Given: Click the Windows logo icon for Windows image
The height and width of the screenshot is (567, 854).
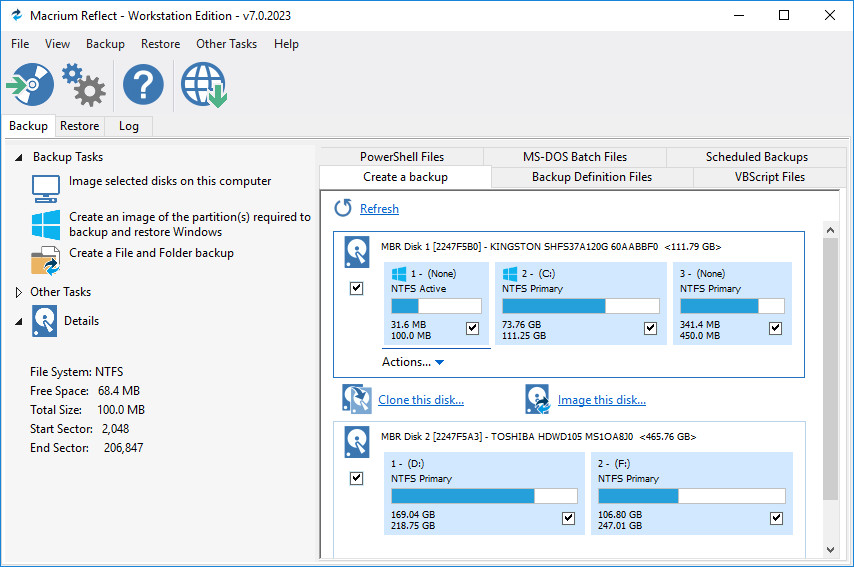Looking at the screenshot, I should coord(46,224).
